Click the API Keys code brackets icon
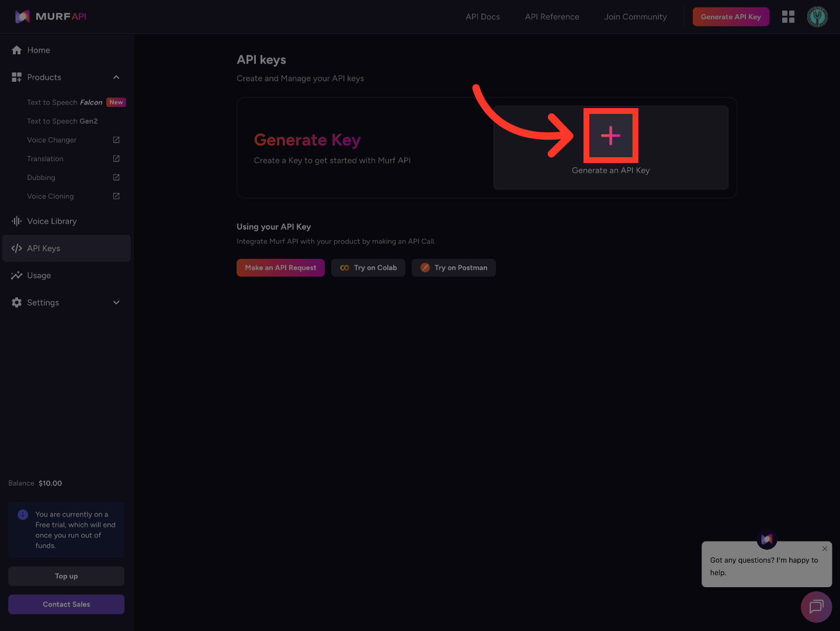Screen dimensions: 840x631 [16, 248]
